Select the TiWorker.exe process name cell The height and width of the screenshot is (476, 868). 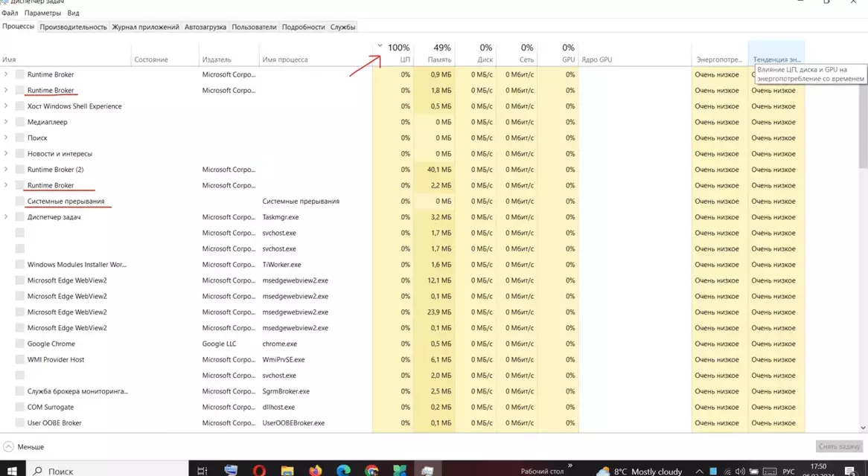[282, 265]
